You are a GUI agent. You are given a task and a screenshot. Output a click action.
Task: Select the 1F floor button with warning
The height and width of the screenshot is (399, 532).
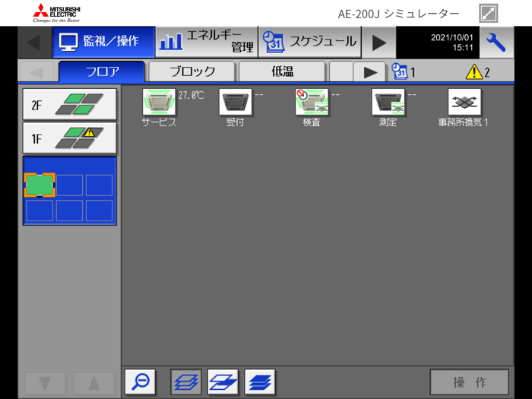[x=70, y=138]
